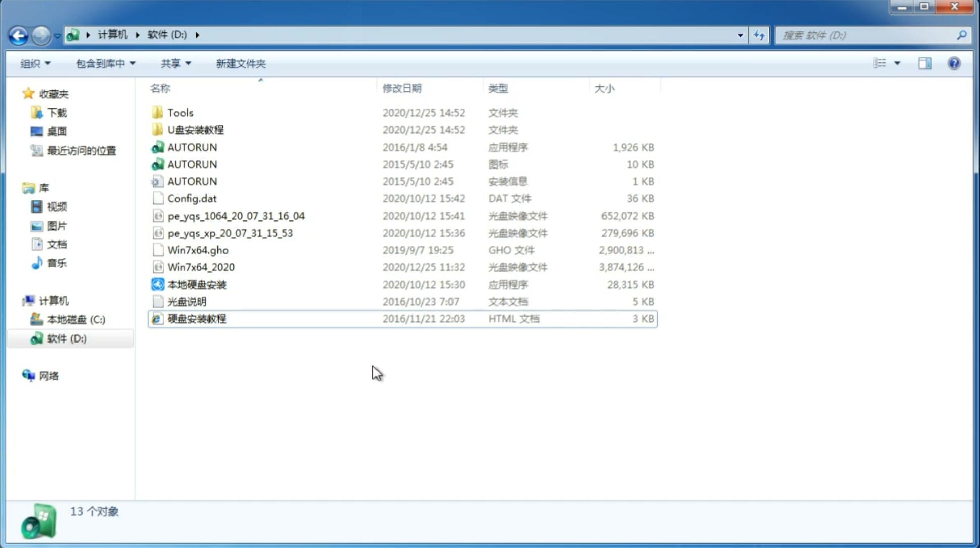Click back navigation arrow button
This screenshot has width=980, height=548.
tap(18, 35)
